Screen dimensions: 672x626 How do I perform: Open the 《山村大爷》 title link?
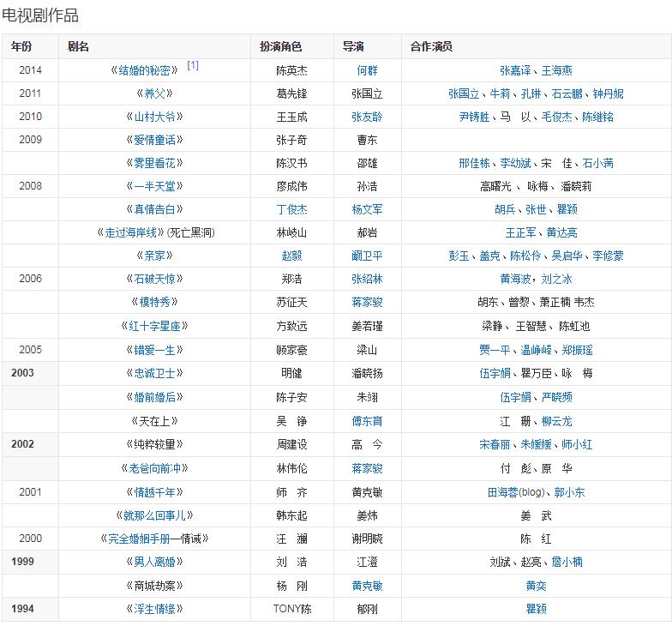click(154, 117)
